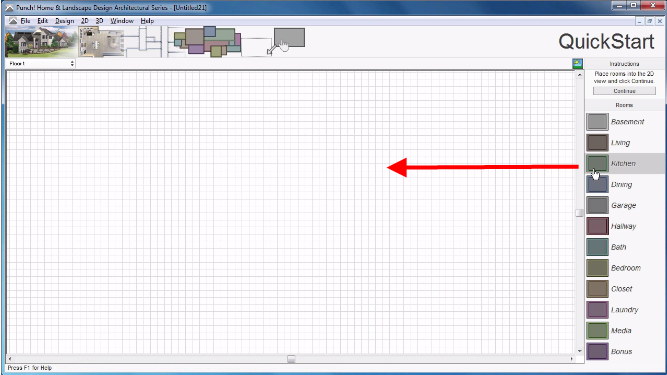Viewport: 667px width, 375px height.
Task: Click the Garage label
Action: click(x=624, y=205)
